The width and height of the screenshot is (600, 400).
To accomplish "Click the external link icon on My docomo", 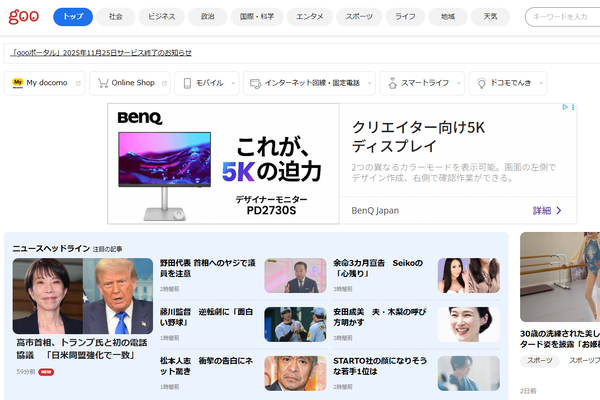I will [x=78, y=83].
